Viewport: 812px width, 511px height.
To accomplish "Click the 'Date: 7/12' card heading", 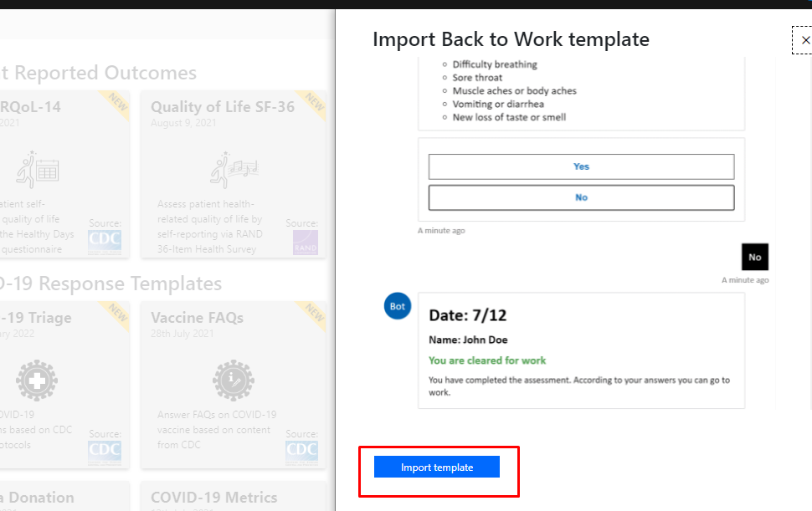I will point(467,315).
